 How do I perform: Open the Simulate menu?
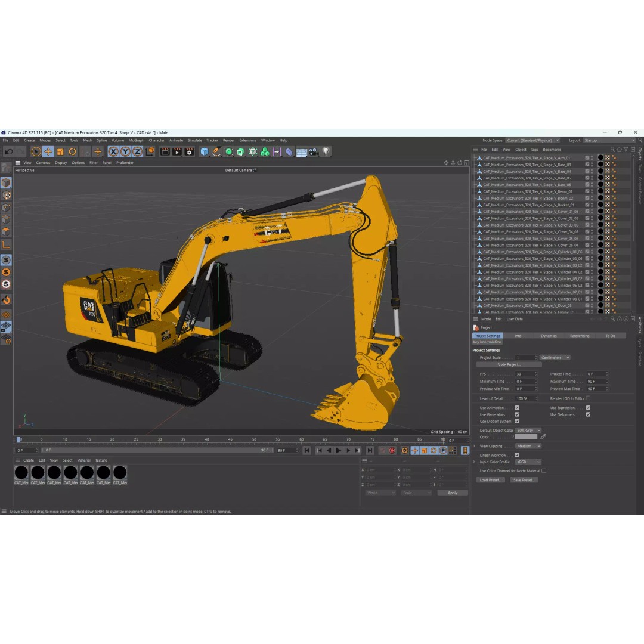pos(194,141)
